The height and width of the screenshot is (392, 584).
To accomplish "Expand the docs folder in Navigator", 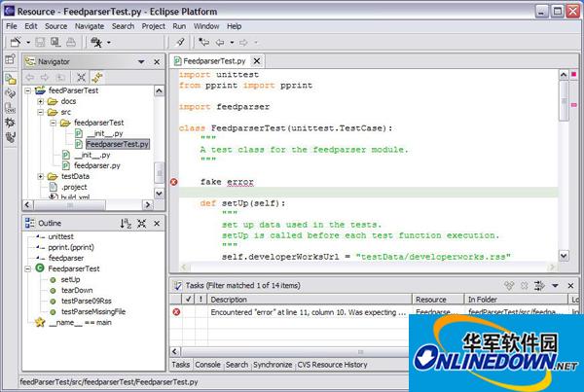I will coord(41,101).
